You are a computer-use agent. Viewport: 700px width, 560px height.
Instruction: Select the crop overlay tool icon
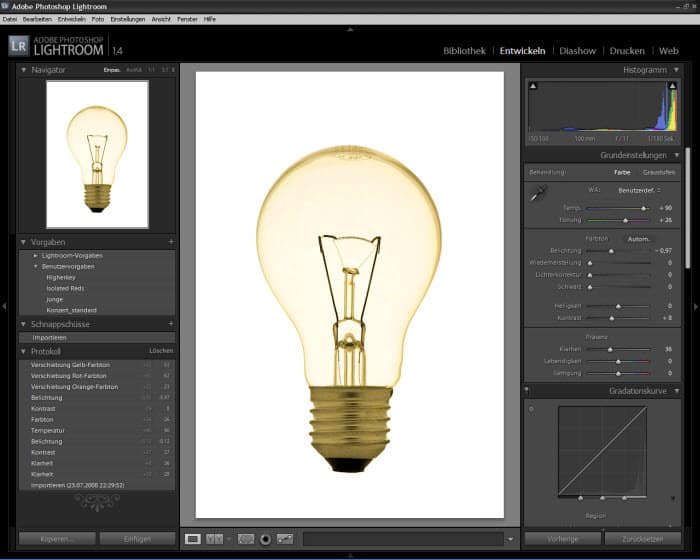pos(246,539)
